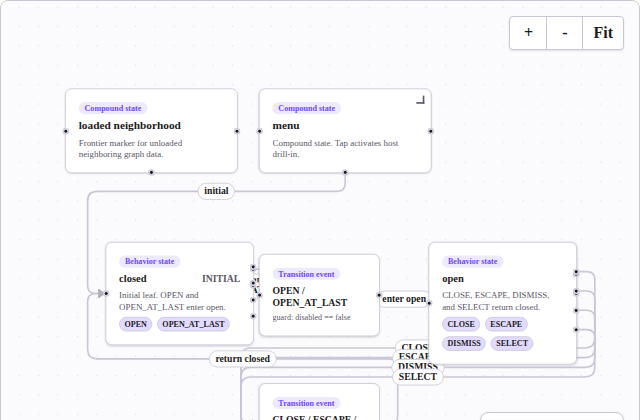The width and height of the screenshot is (640, 420).
Task: Select the loaded neighborhood compound state node
Action: click(x=151, y=131)
